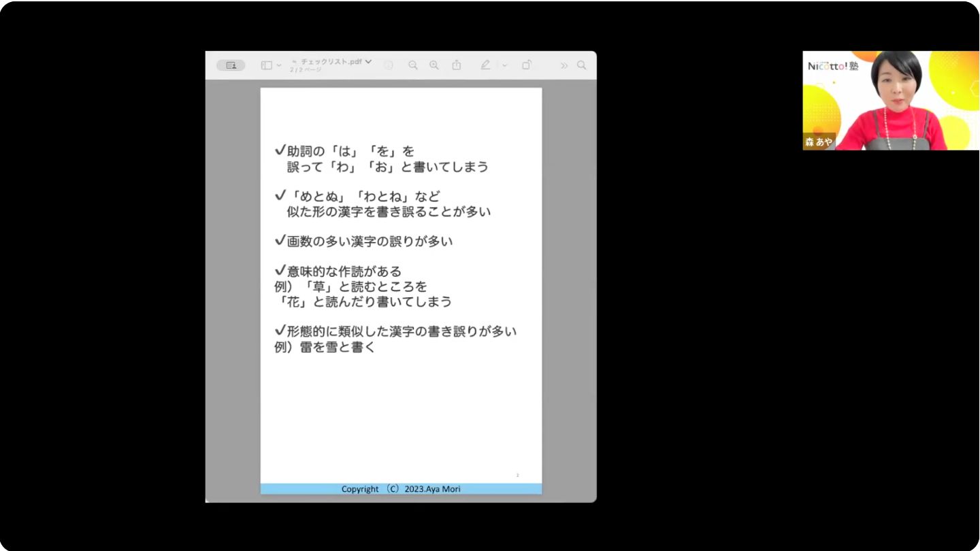Click the Copyright (C) 2023.Aya Mori footer

click(x=401, y=489)
